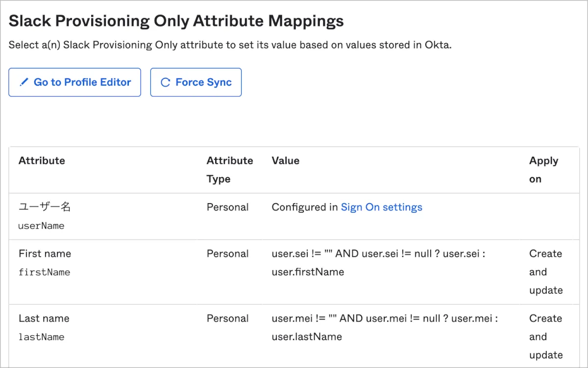Click the user.mei expression value
This screenshot has width=588, height=368.
coord(385,327)
